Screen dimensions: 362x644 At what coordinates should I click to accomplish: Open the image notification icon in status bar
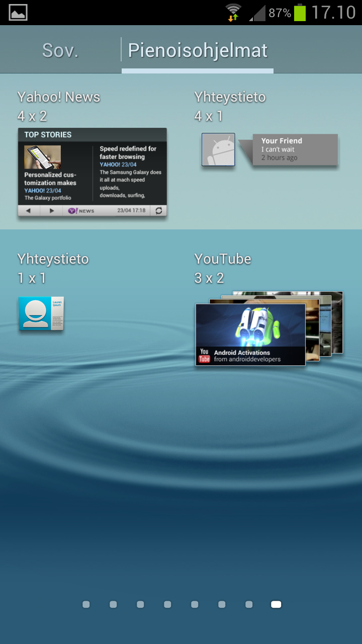coord(18,13)
